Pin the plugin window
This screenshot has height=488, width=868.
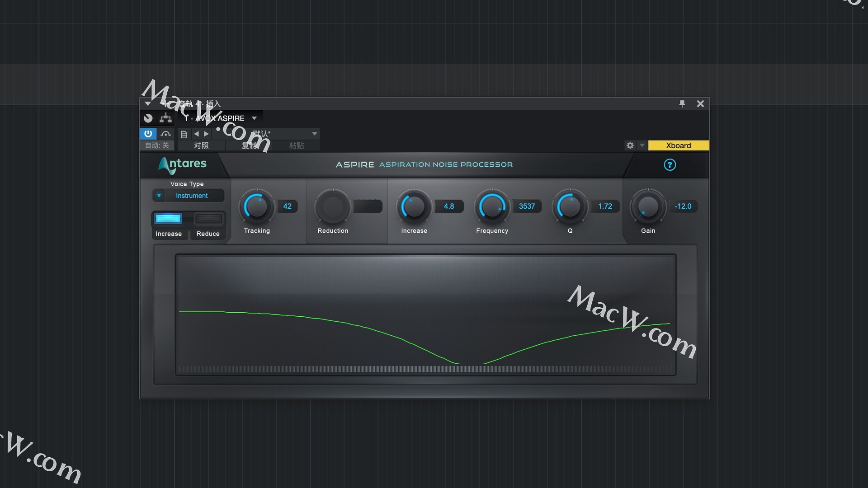click(682, 104)
